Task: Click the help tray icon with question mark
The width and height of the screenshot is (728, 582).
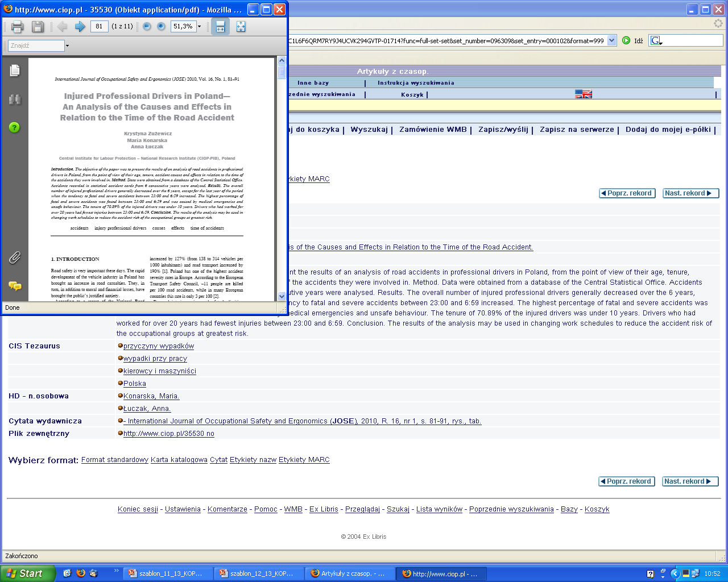Action: (x=651, y=574)
